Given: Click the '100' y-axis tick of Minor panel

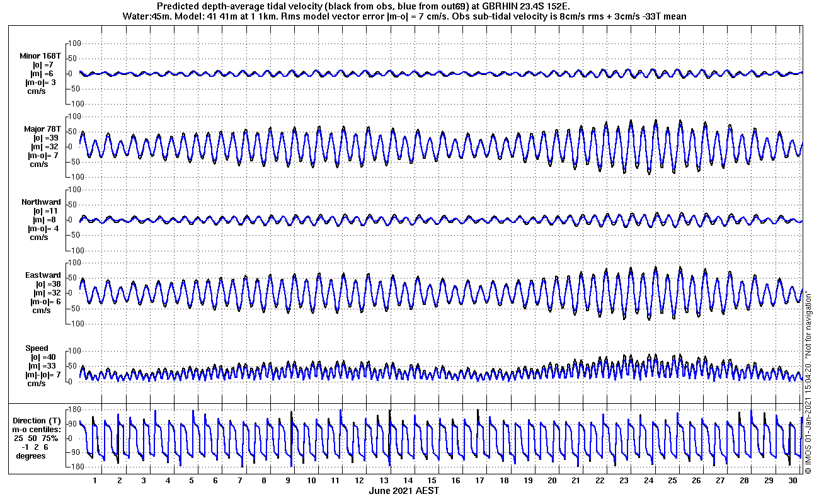Looking at the screenshot, I should coord(75,43).
